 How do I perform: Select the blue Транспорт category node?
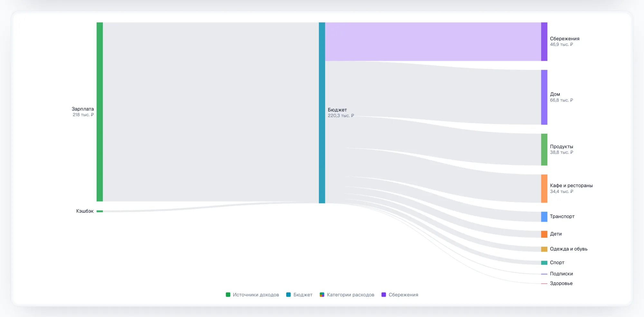coord(544,217)
